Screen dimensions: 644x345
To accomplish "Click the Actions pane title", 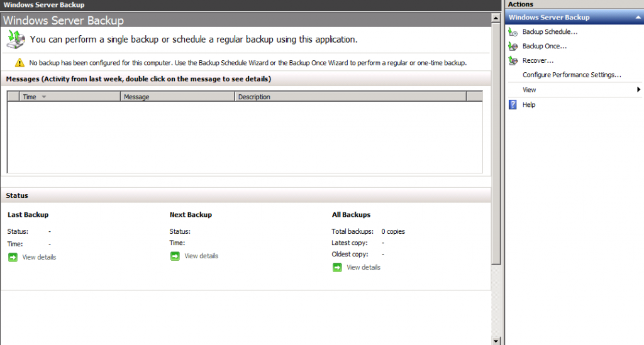I will pos(520,4).
